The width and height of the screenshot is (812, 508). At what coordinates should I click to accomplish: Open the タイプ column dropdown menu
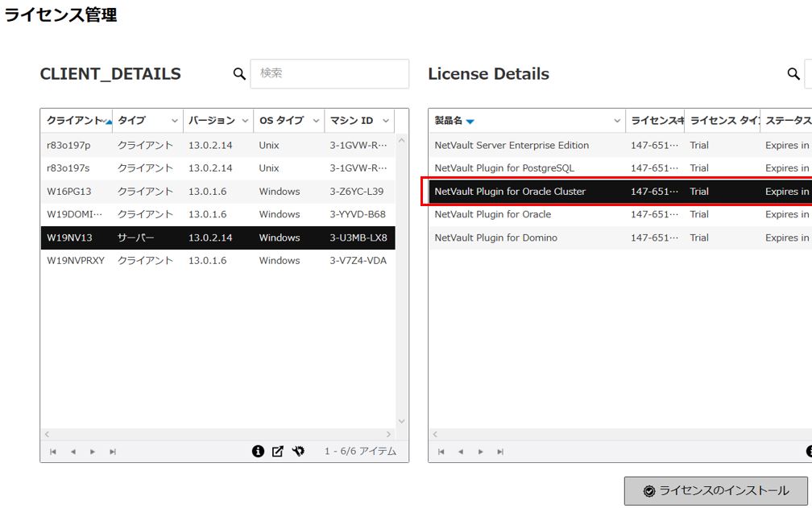175,121
